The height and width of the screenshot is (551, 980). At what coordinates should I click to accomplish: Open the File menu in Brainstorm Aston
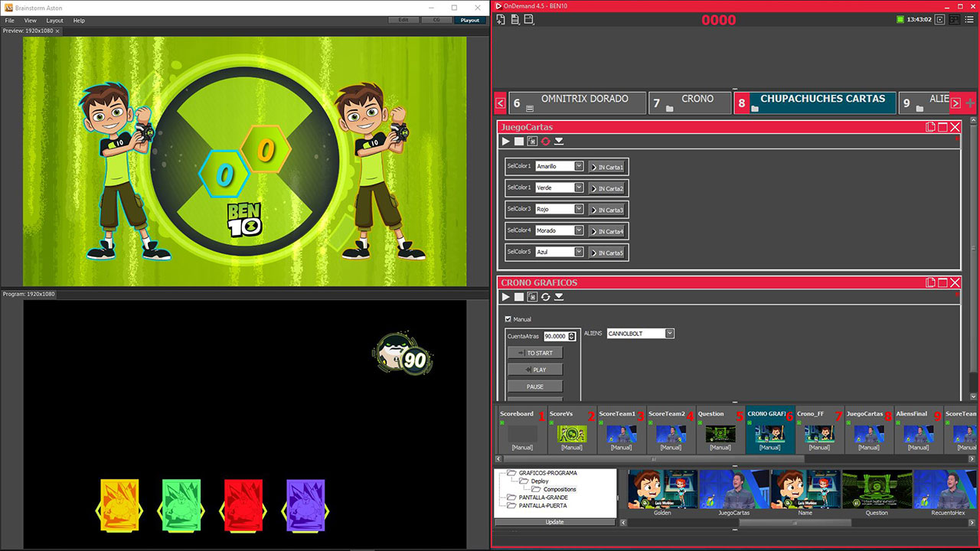(10, 21)
